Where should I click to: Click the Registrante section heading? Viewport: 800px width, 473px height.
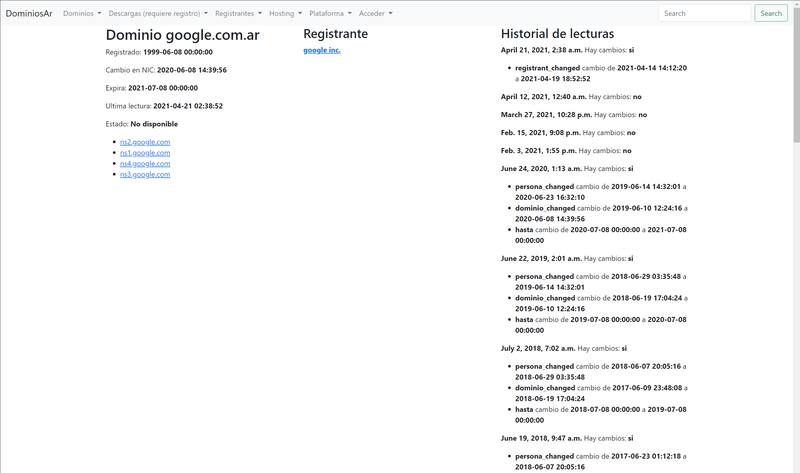[x=335, y=34]
